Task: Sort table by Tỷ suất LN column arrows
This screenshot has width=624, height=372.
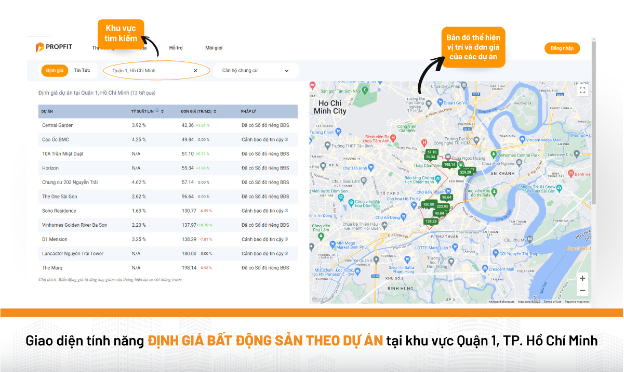Action: 162,111
